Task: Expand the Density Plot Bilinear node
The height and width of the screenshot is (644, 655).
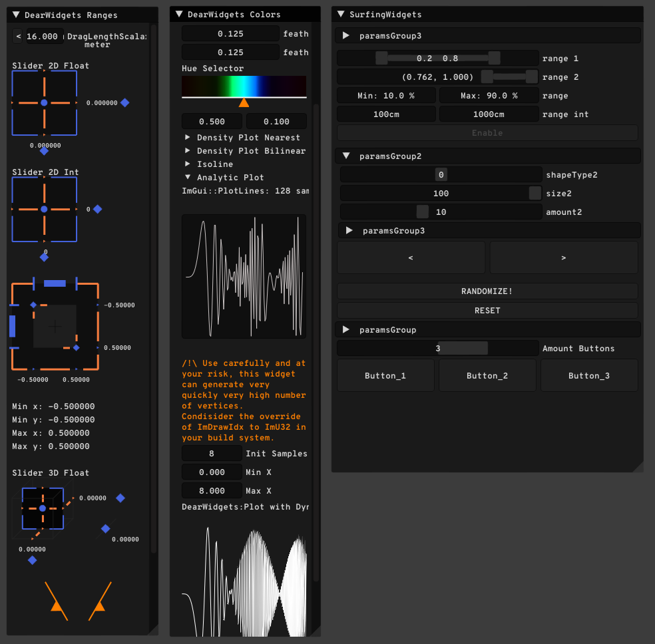Action: (188, 150)
